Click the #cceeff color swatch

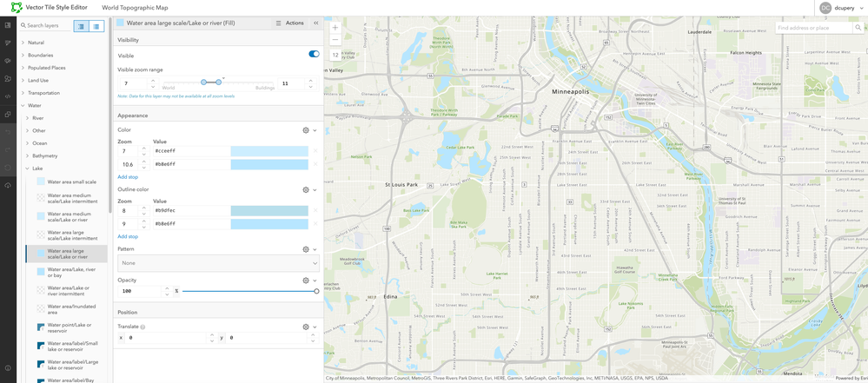tap(269, 151)
